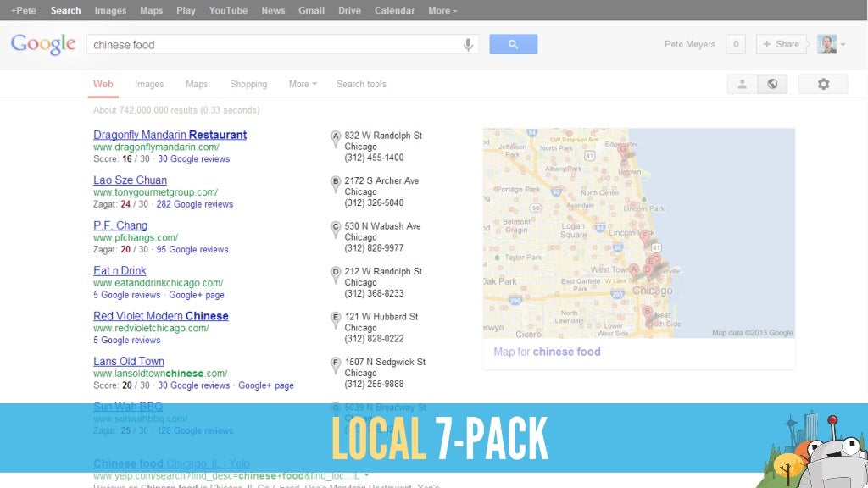Open Lans Old Town result link
Image resolution: width=868 pixels, height=488 pixels.
[129, 361]
